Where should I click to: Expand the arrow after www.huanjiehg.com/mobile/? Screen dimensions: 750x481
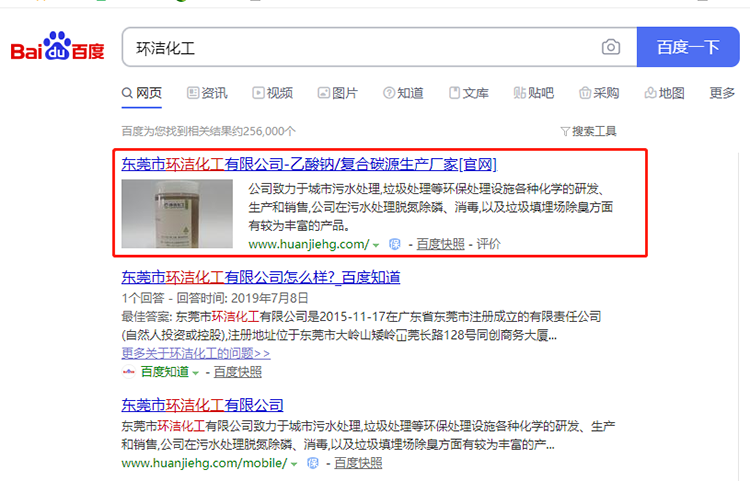295,464
